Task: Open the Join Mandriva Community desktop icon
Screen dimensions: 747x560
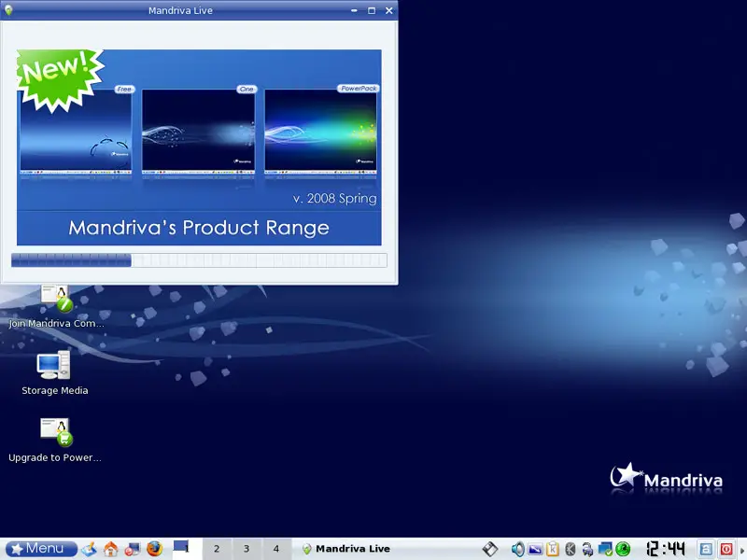Action: (56, 307)
